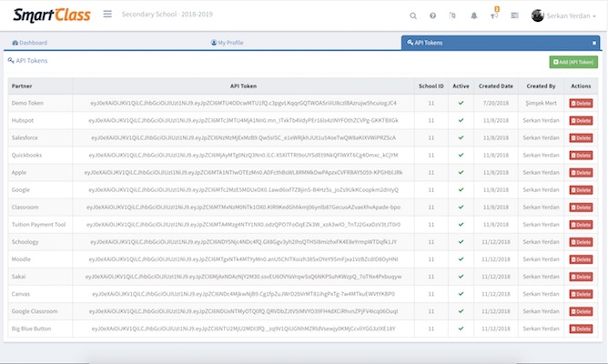Click the list panel icon in header
This screenshot has height=364, width=608.
514,15
